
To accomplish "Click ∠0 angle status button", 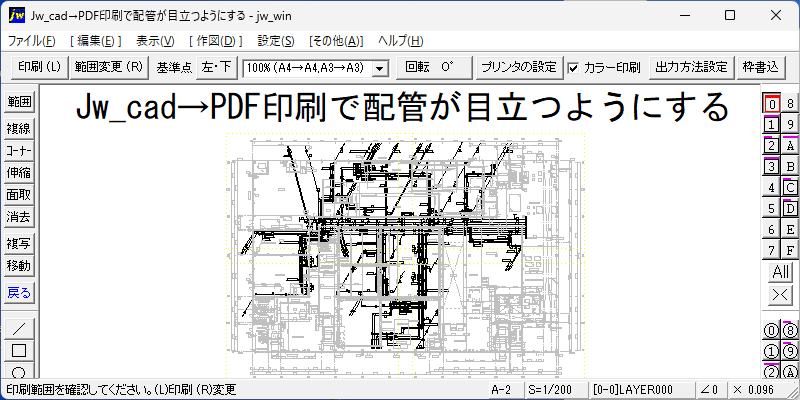I will coord(710,390).
